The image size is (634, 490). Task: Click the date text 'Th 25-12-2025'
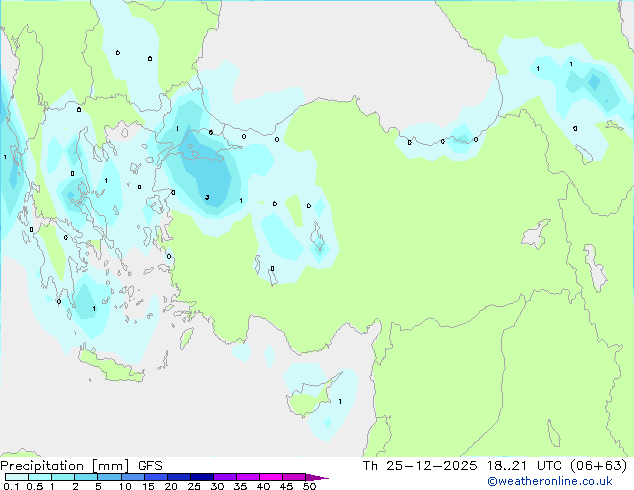(420, 466)
